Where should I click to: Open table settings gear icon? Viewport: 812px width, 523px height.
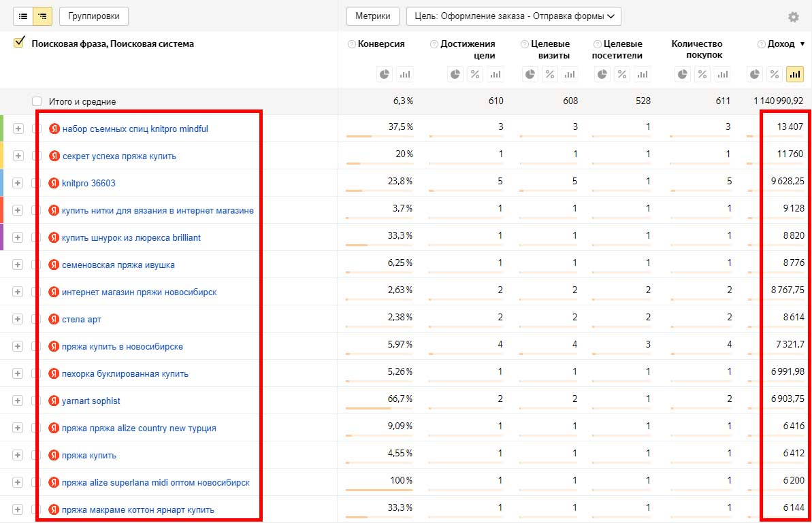pyautogui.click(x=793, y=17)
